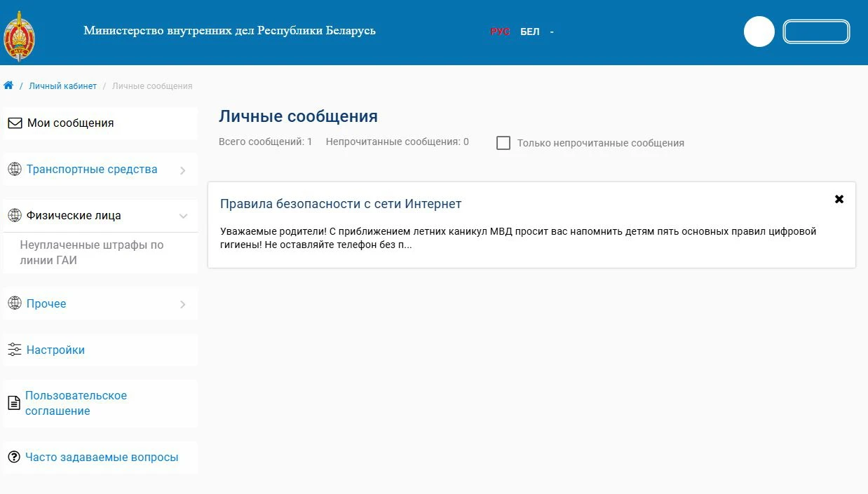Click the Личные сообщения page heading

click(298, 116)
